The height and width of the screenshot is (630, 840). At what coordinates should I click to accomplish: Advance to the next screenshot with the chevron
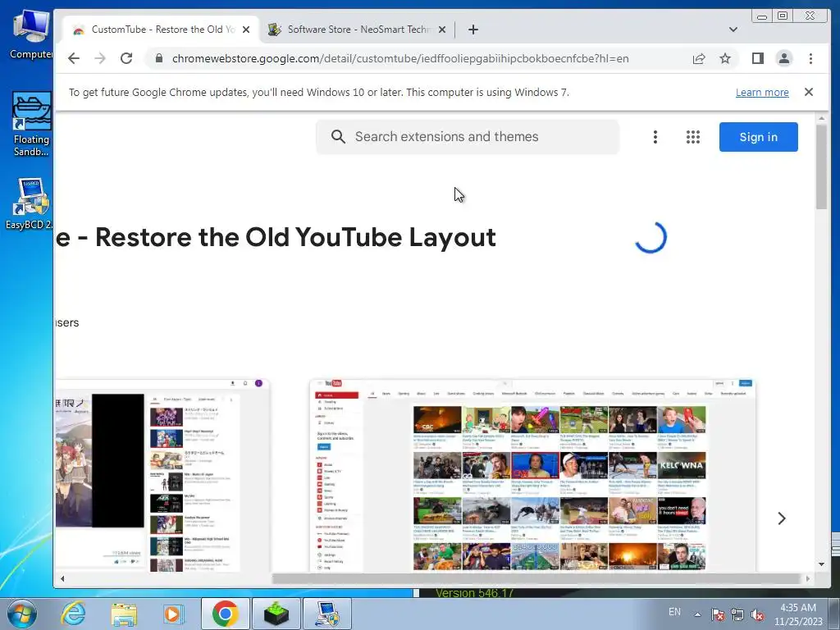tap(782, 518)
